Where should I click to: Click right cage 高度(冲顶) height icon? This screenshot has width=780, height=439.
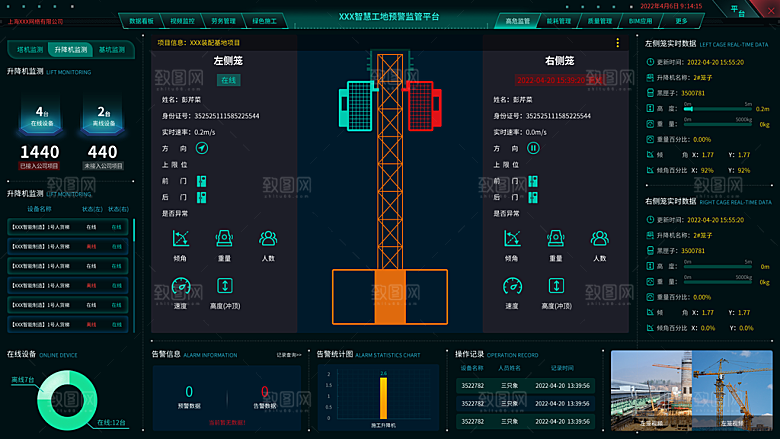point(556,285)
